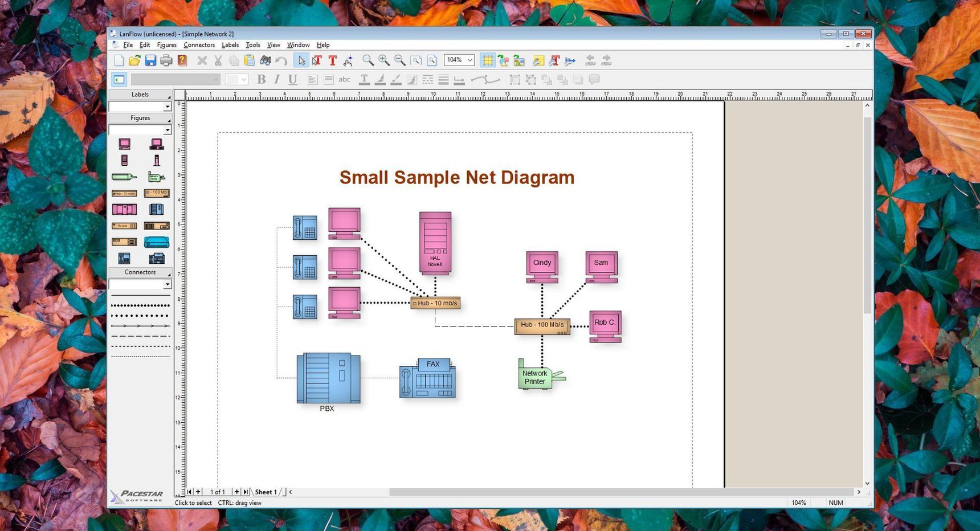Pick the green printer figure in palette

point(124,177)
